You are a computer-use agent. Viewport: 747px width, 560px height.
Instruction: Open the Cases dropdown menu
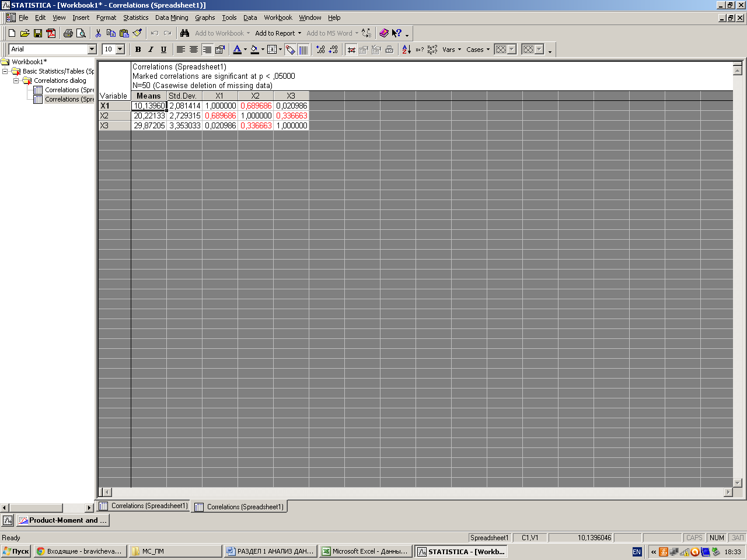(x=478, y=50)
